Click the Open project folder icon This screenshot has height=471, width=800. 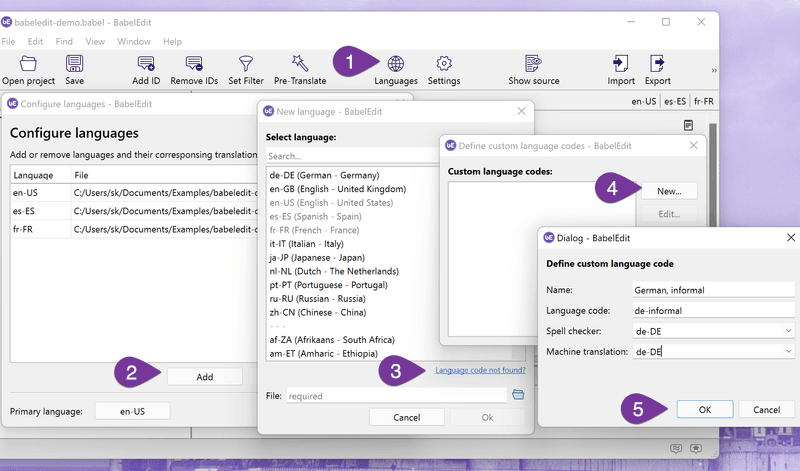click(x=28, y=64)
